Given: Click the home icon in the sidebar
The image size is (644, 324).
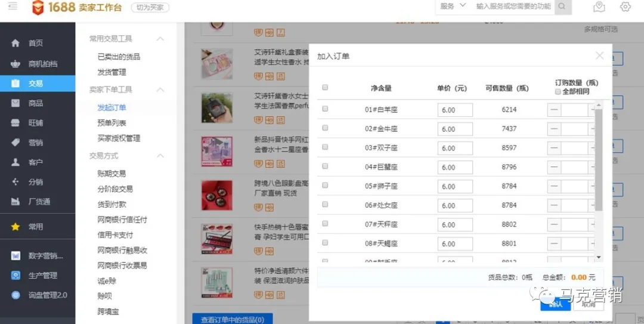Looking at the screenshot, I should 16,44.
